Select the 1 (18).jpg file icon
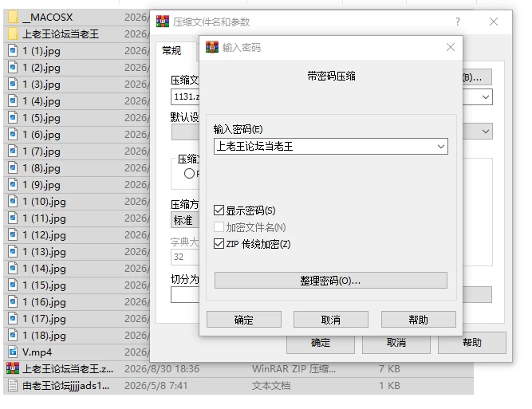This screenshot has width=532, height=409. point(13,336)
